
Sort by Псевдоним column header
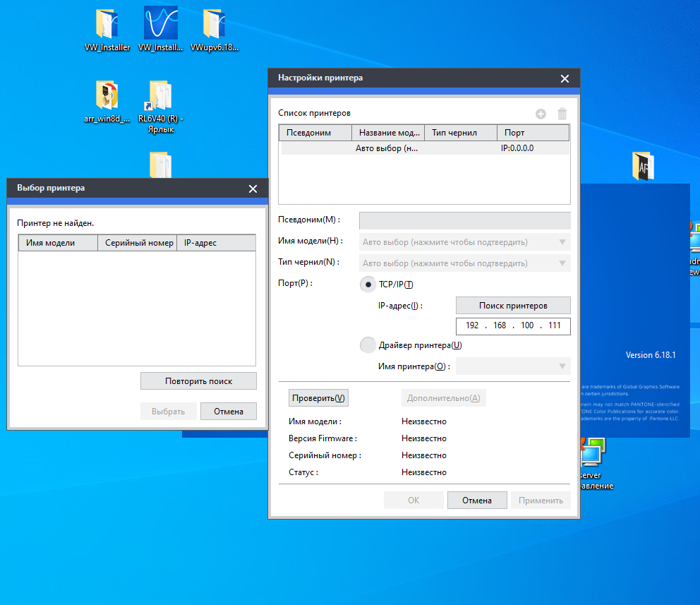point(315,133)
